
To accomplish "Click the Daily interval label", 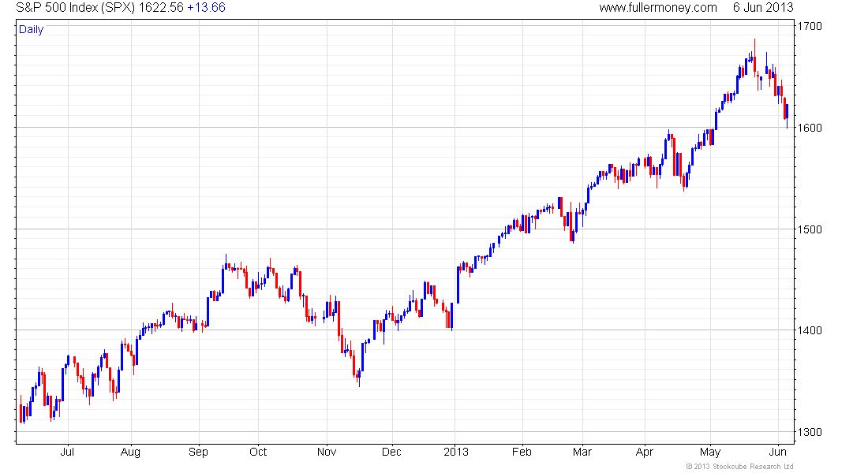I will pos(31,30).
